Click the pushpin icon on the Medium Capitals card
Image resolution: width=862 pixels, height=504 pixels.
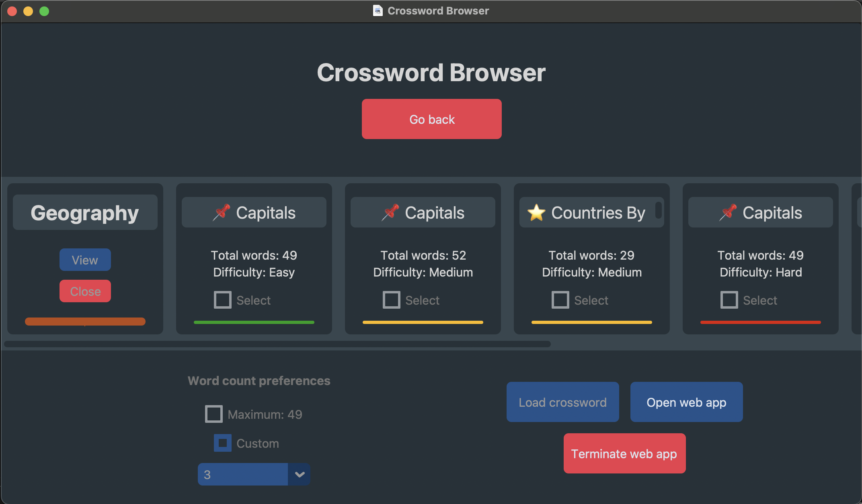click(x=390, y=212)
